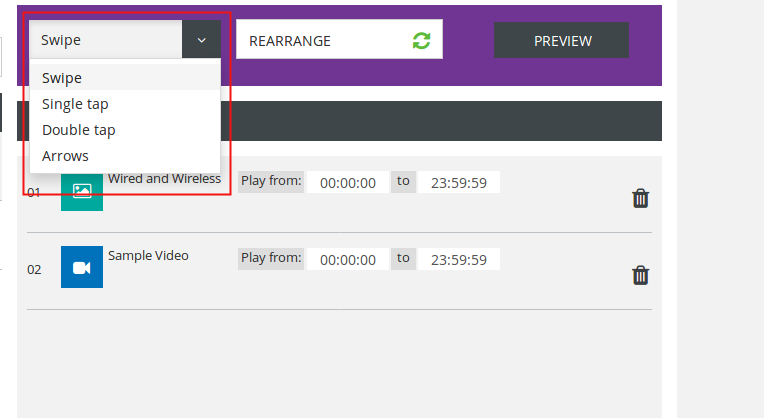Collapse the Swipe dropdown using chevron arrow
The width and height of the screenshot is (764, 418).
click(202, 39)
